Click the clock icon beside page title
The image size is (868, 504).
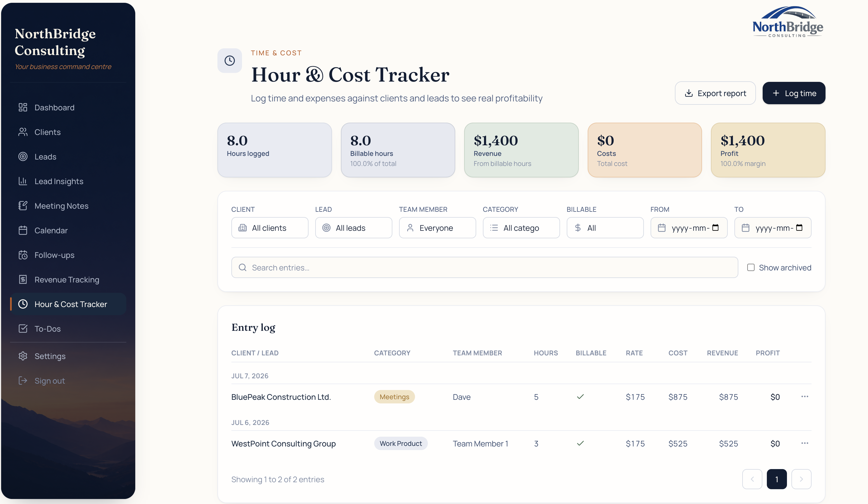[x=230, y=61]
